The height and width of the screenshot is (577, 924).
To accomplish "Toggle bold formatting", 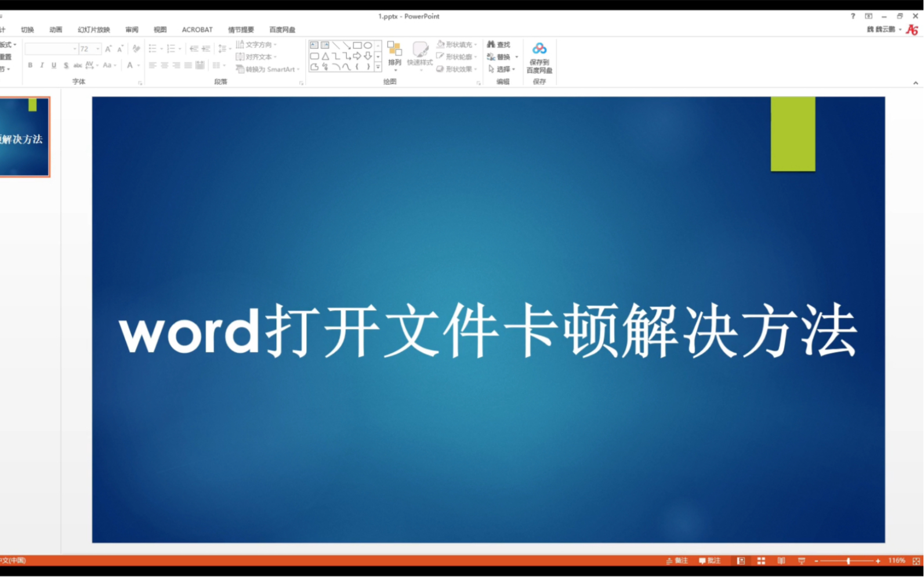I will coord(30,66).
